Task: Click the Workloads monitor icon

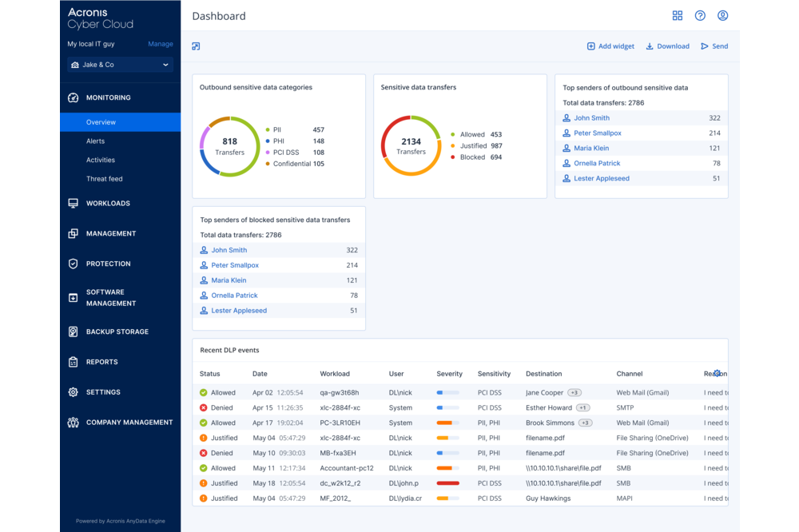Action: tap(74, 204)
